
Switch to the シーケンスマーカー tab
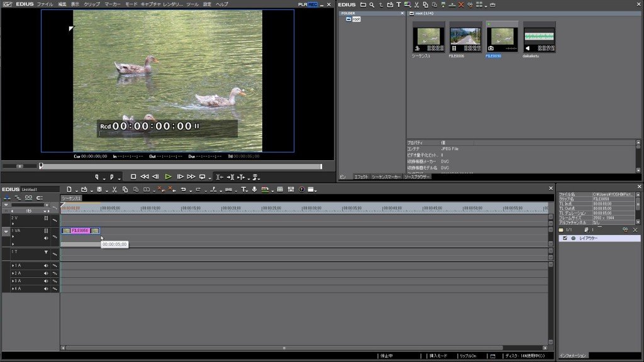click(x=386, y=177)
